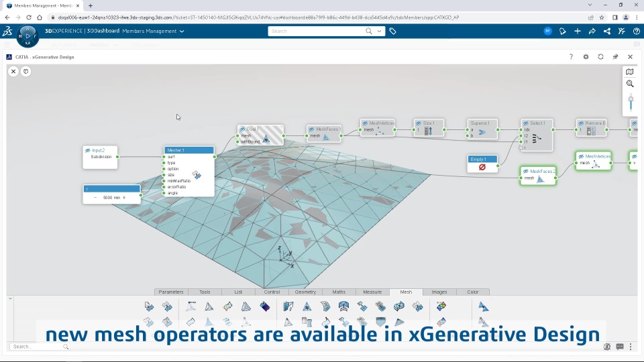The image size is (644, 362).
Task: Click the plus add icon in header
Action: pyautogui.click(x=578, y=32)
